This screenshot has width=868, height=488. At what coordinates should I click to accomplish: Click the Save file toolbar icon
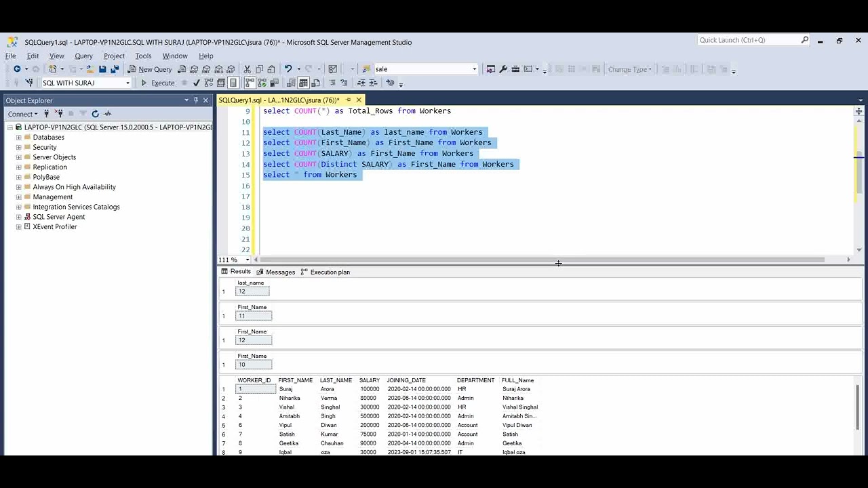tap(102, 69)
